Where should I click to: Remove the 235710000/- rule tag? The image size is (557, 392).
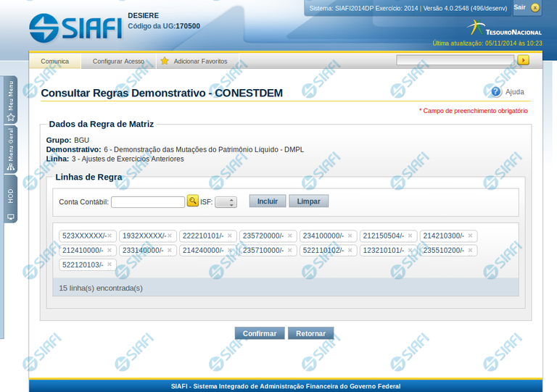(x=290, y=250)
